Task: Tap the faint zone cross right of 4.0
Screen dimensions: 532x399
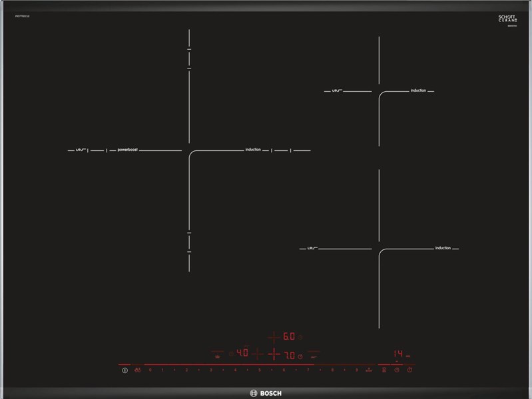Action: click(256, 354)
